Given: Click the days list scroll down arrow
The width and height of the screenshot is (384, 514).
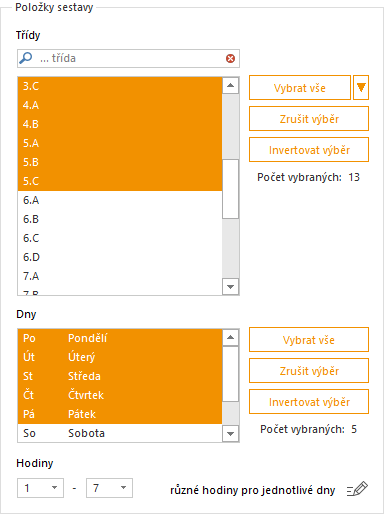Looking at the screenshot, I should tap(230, 434).
